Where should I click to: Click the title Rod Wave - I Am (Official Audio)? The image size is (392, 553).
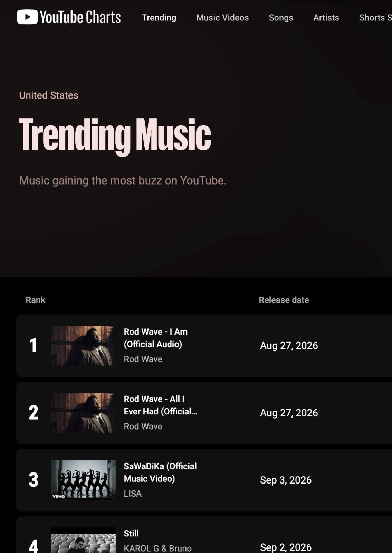pyautogui.click(x=156, y=338)
